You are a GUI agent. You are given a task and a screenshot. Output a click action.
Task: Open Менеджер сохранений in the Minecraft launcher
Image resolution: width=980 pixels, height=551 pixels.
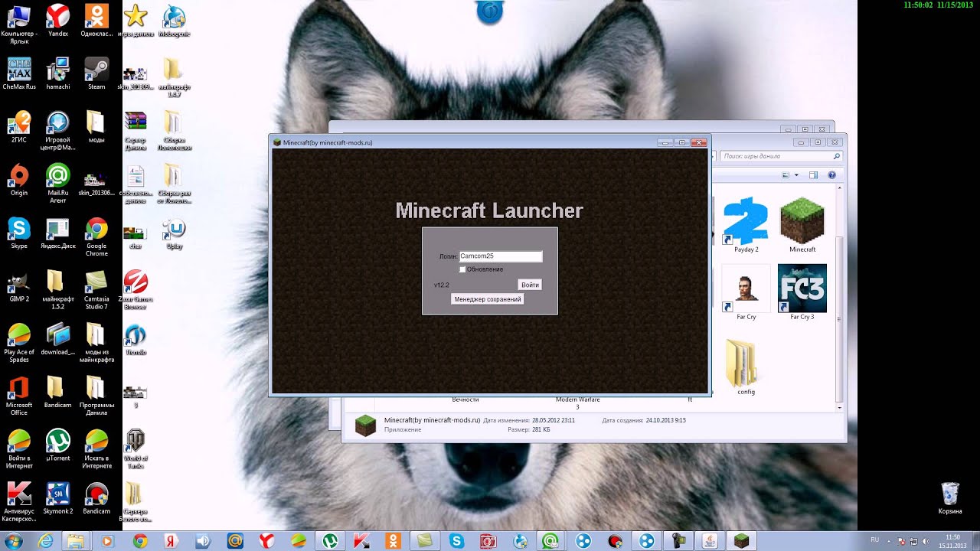488,299
